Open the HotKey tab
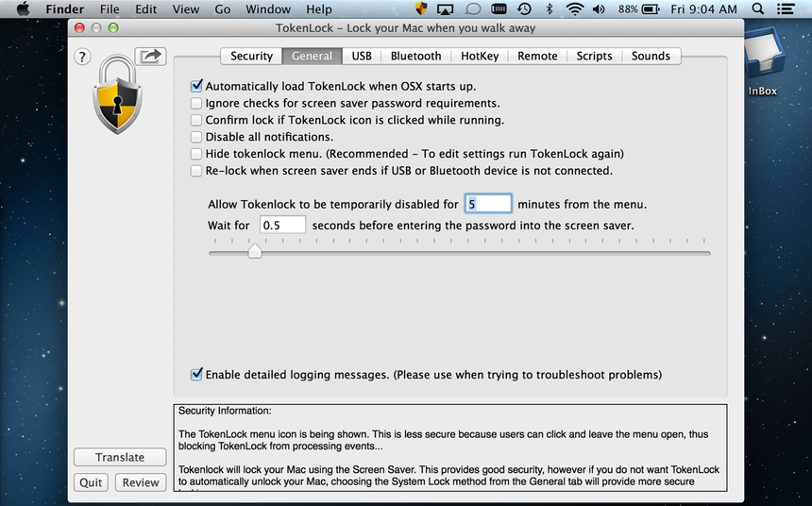Image resolution: width=812 pixels, height=506 pixels. click(480, 56)
